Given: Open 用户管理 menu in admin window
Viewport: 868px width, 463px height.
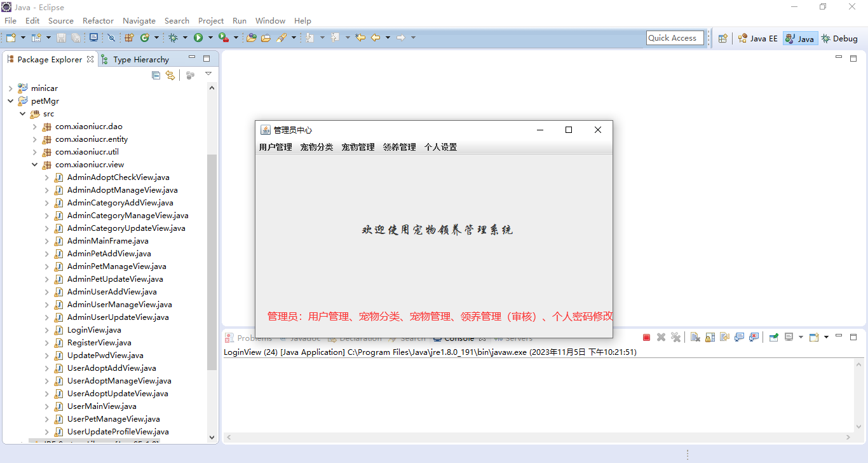Looking at the screenshot, I should (x=276, y=147).
